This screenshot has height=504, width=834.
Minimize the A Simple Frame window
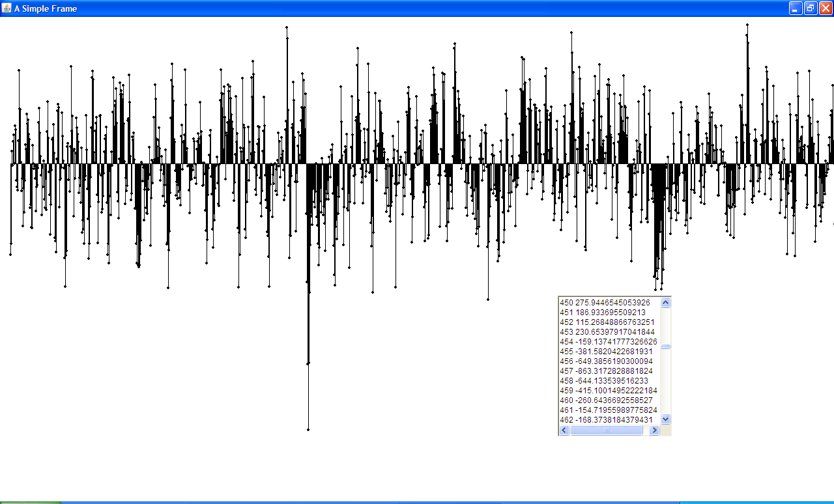tap(796, 8)
